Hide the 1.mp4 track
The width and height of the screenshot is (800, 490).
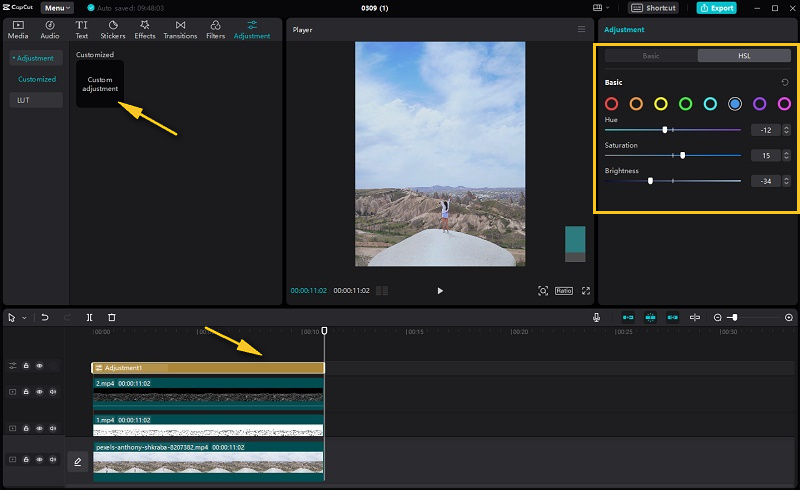point(39,429)
